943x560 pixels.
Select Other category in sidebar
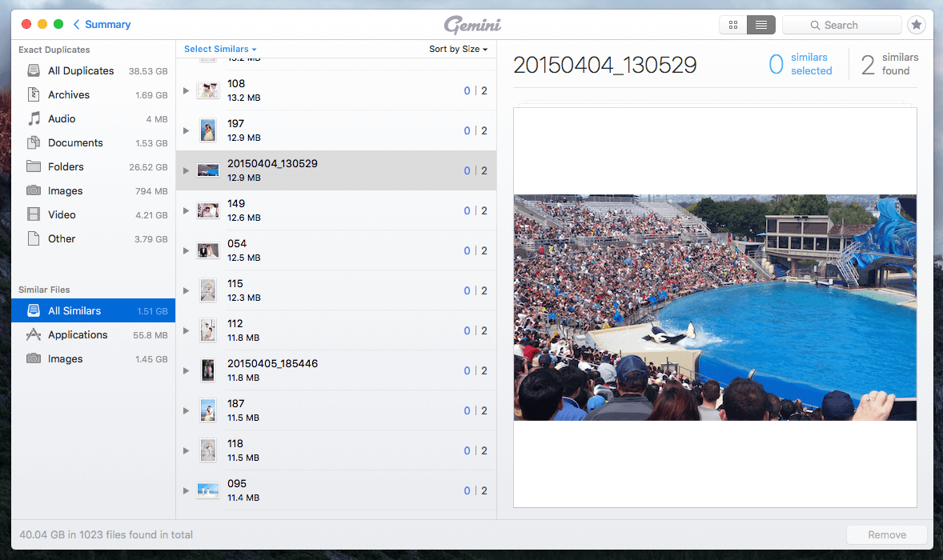[93, 239]
